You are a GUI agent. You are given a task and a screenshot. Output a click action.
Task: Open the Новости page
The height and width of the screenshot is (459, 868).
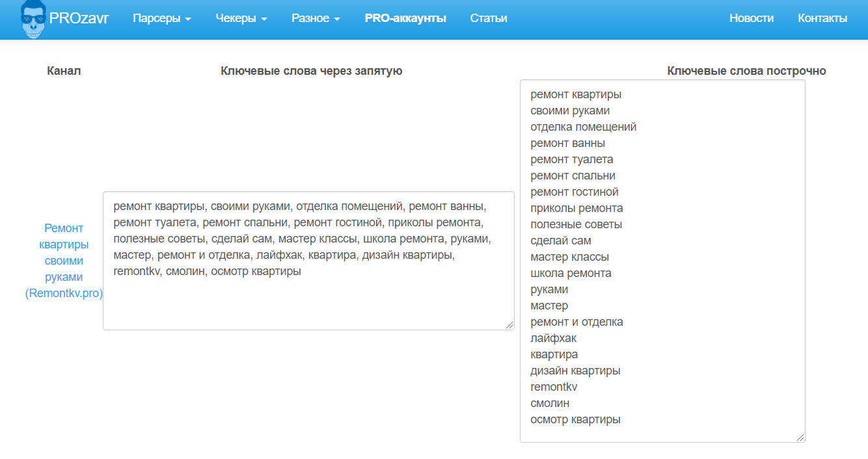coord(752,18)
